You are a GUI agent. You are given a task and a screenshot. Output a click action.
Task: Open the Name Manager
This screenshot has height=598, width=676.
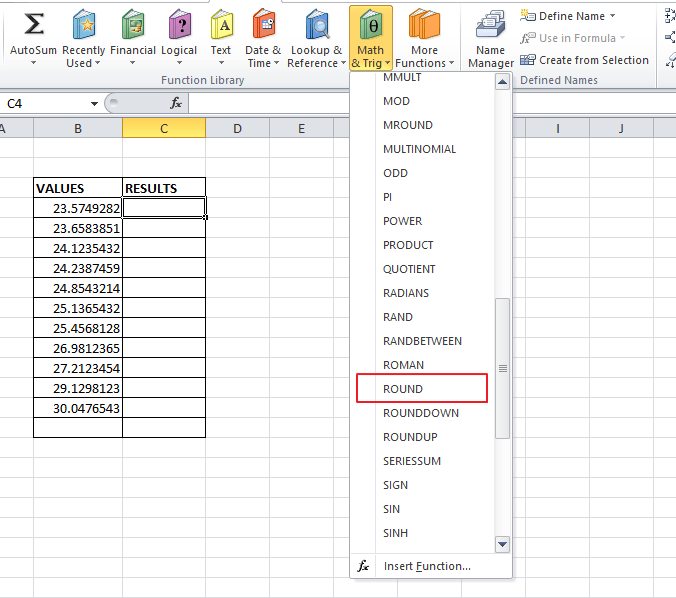pyautogui.click(x=490, y=40)
